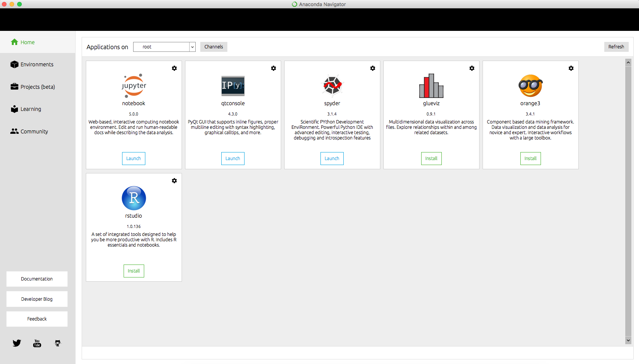The image size is (639, 364).
Task: Launch spyder IDE
Action: tap(332, 159)
